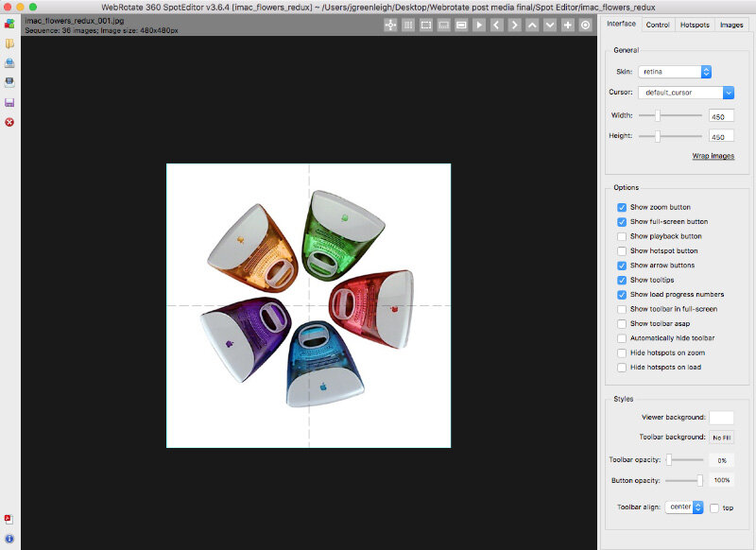Viewport: 756px width, 550px height.
Task: Enable Show hotspot button
Action: click(x=622, y=250)
